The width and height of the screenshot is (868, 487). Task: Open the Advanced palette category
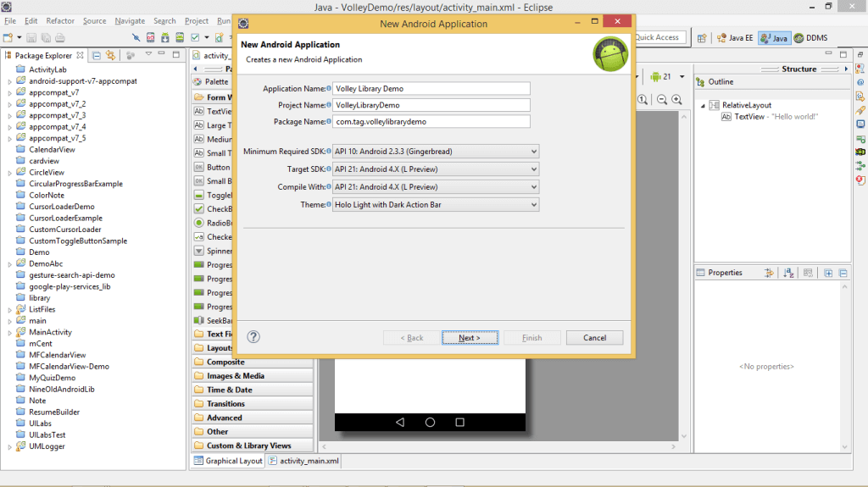click(x=253, y=418)
